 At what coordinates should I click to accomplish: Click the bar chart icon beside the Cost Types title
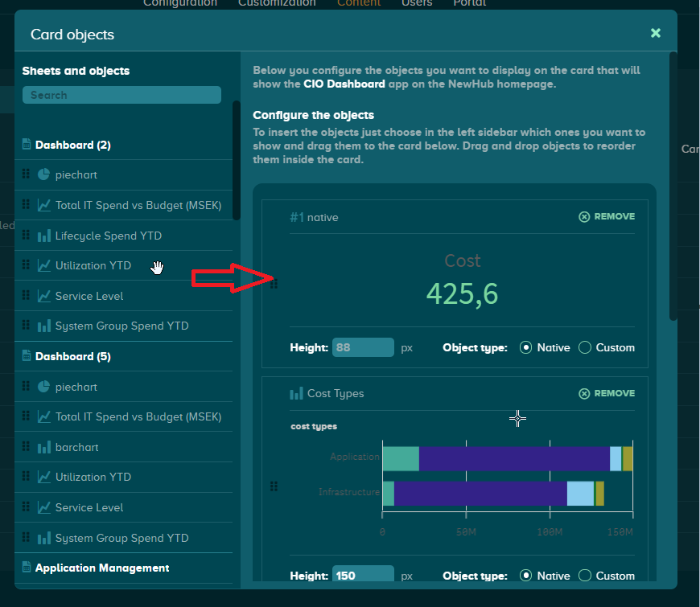tap(296, 393)
